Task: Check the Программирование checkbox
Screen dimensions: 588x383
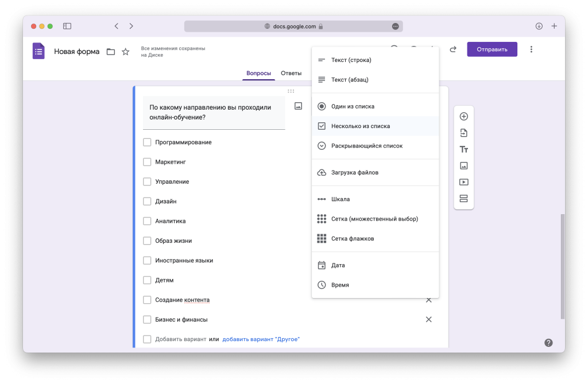Action: pyautogui.click(x=147, y=142)
